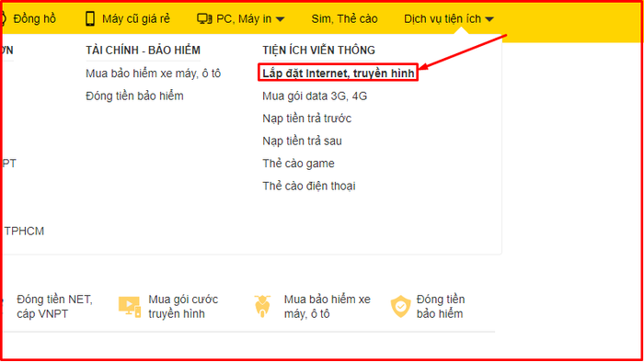Click the shield icon for Đóng tiền bảo hiểm
Screen dimensions: 644x362
(x=400, y=307)
